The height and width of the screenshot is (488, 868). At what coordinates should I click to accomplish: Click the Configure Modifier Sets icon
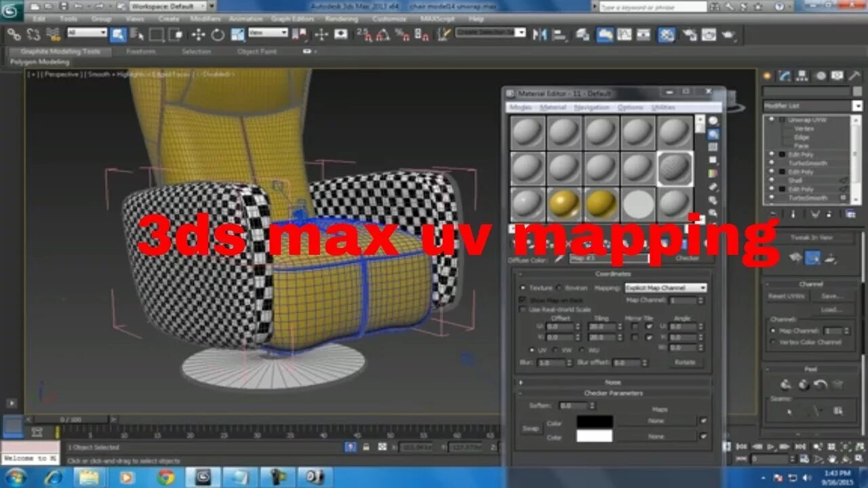click(x=850, y=214)
